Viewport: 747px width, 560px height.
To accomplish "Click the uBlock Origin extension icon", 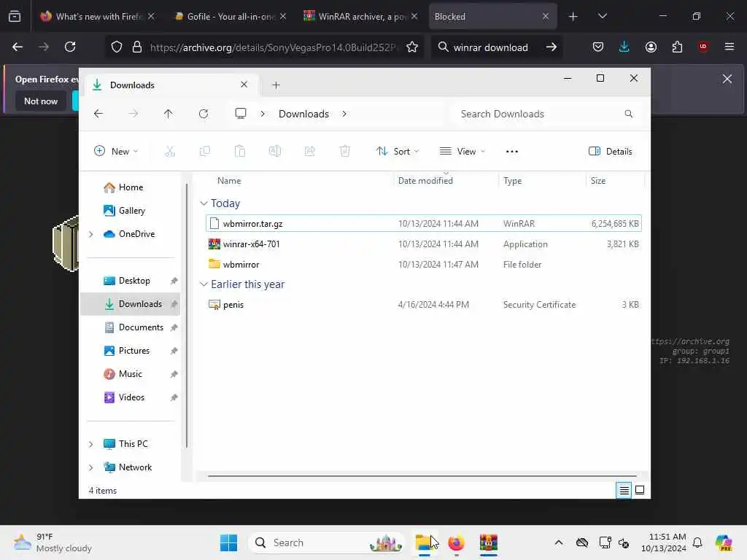I will pyautogui.click(x=703, y=47).
